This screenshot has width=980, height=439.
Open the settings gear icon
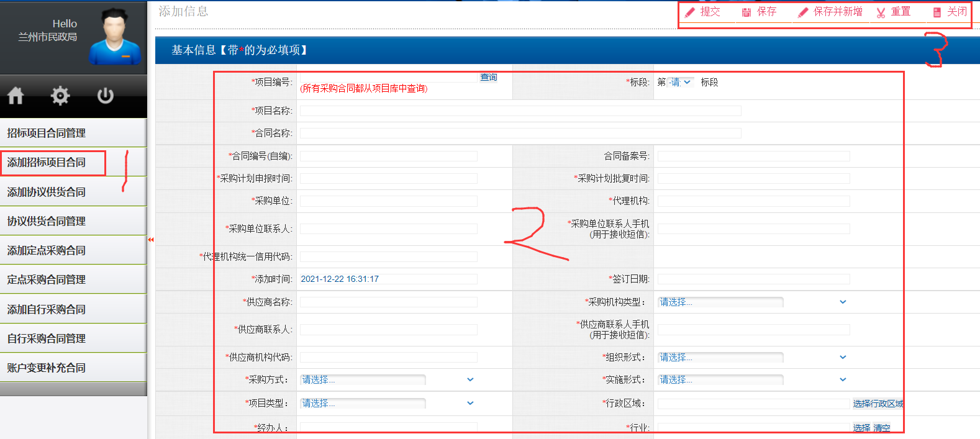60,96
